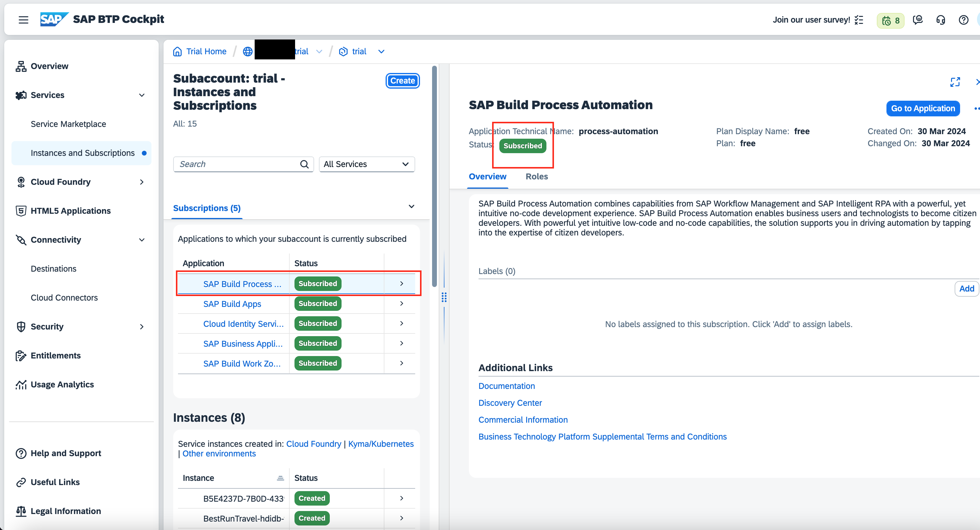Open the user survey checklist icon
980x530 pixels.
859,20
